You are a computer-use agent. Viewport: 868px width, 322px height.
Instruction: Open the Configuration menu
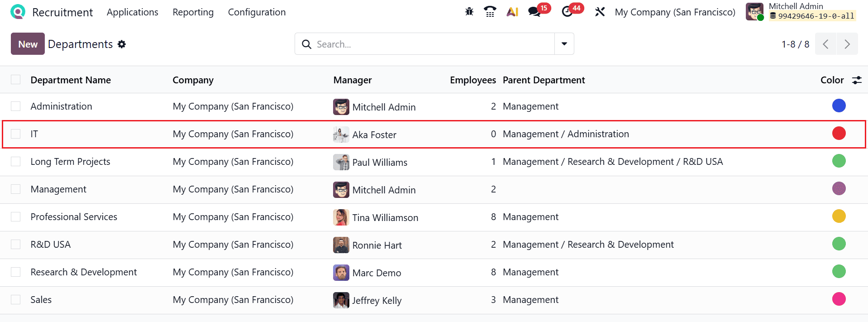(x=257, y=12)
